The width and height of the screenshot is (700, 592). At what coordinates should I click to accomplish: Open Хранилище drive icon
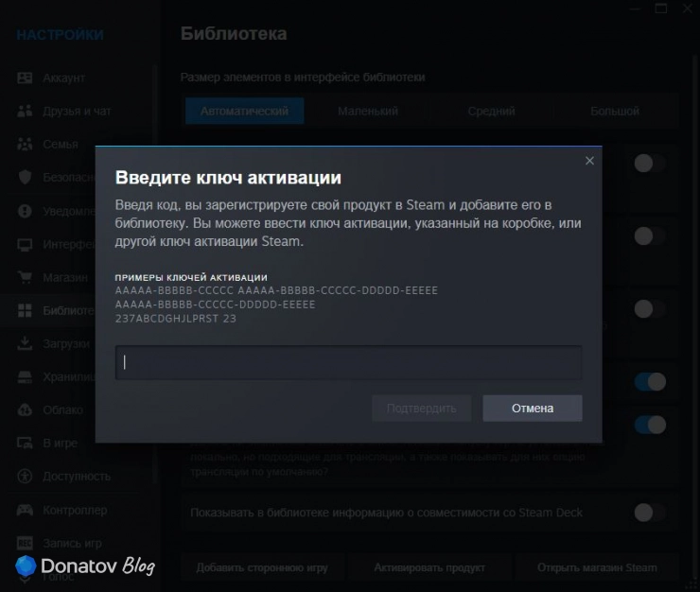(x=25, y=376)
